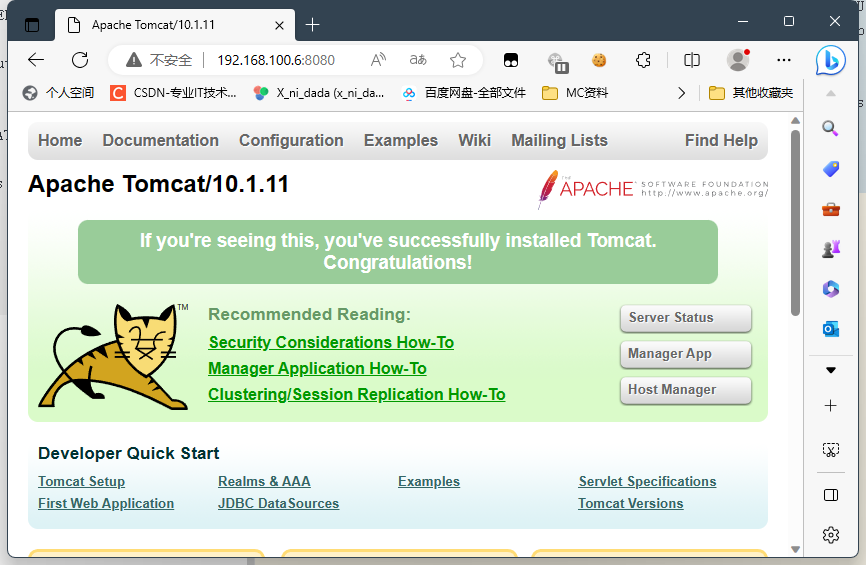The image size is (866, 565).
Task: Open the translate icon in address bar
Action: click(x=418, y=60)
